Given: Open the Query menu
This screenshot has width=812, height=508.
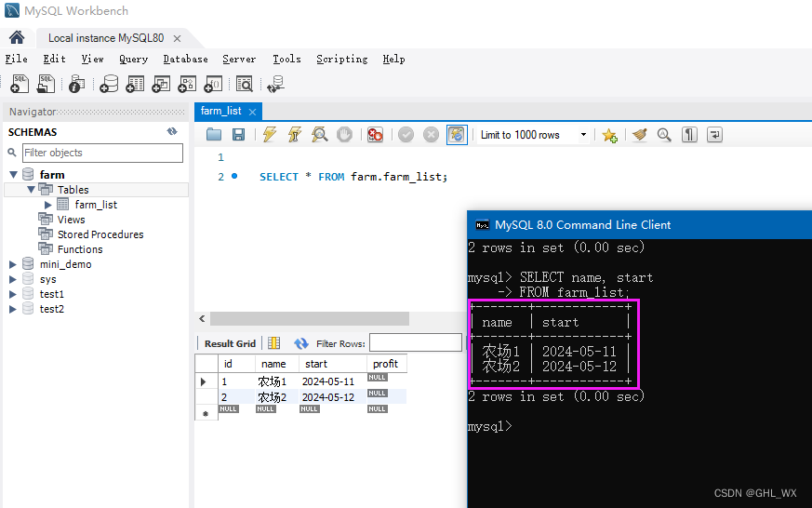Looking at the screenshot, I should [134, 59].
